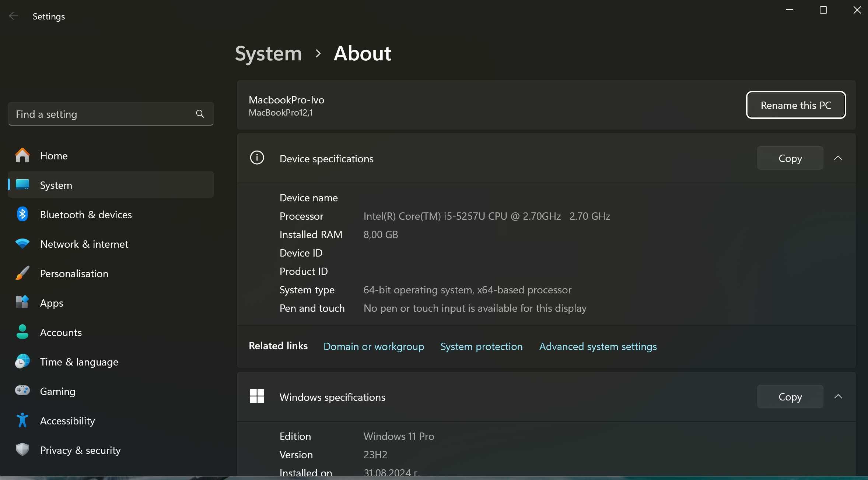This screenshot has width=868, height=480.
Task: Focus the Find a setting field
Action: [x=111, y=114]
